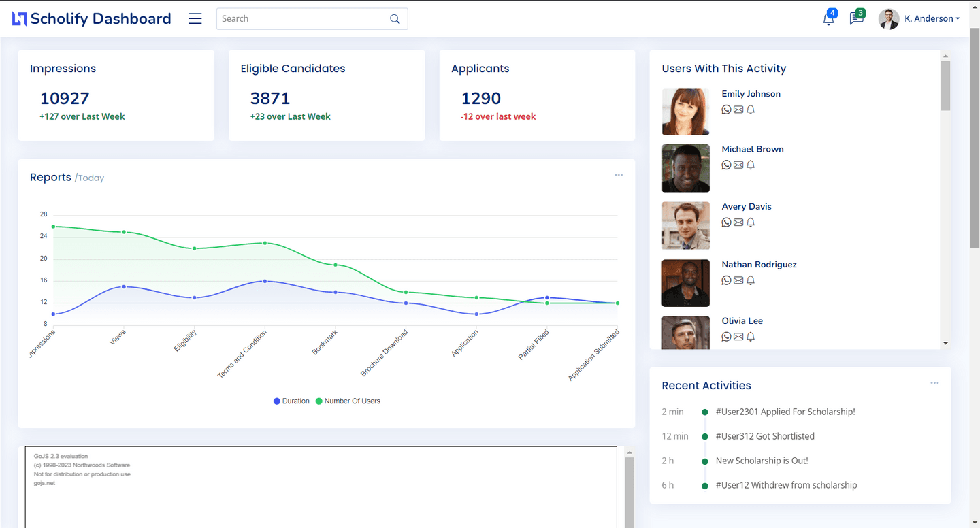This screenshot has height=528, width=980.
Task: Click Olivia Lee's email icon
Action: tap(738, 337)
